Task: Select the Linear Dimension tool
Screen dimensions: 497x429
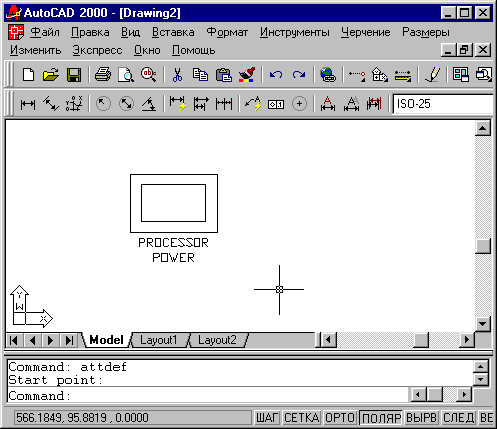Action: [x=28, y=104]
